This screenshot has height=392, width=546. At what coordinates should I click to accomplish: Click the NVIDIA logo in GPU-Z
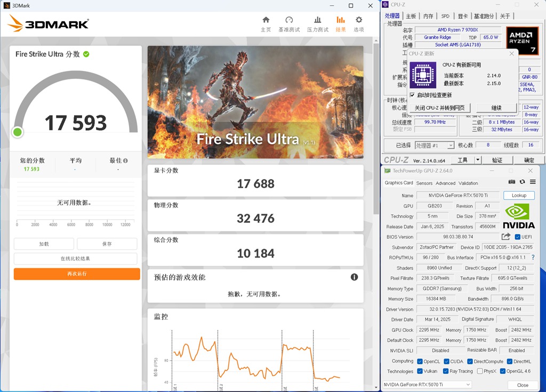coord(519,217)
